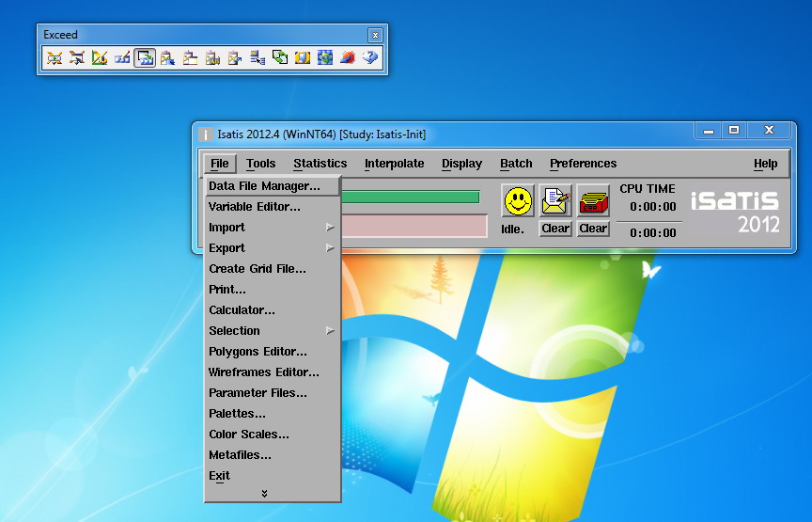
Task: Click the CPU TIME label
Action: pyautogui.click(x=648, y=189)
